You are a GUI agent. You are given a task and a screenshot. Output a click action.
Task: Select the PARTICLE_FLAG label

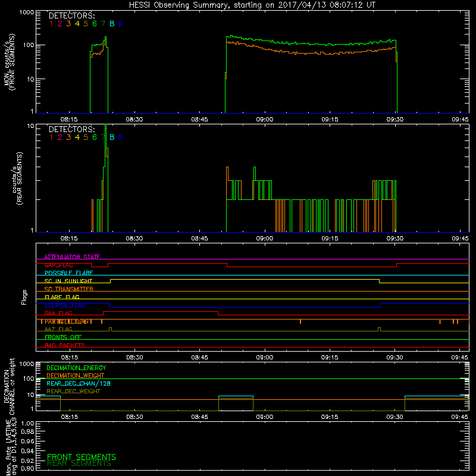[67, 321]
